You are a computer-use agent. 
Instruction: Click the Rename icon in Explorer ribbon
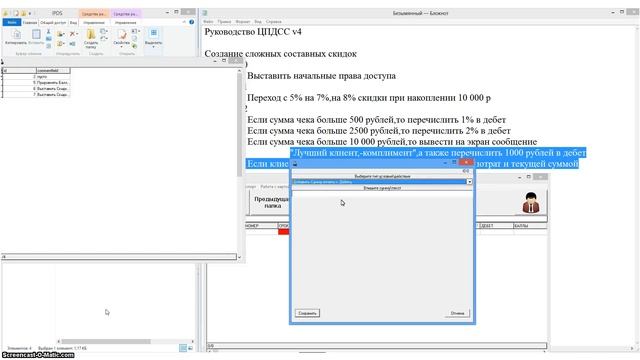point(72,43)
